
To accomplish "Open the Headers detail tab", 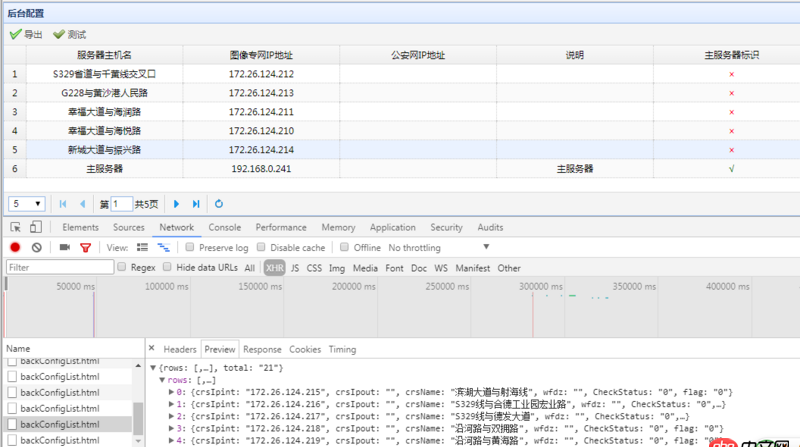I will [180, 350].
